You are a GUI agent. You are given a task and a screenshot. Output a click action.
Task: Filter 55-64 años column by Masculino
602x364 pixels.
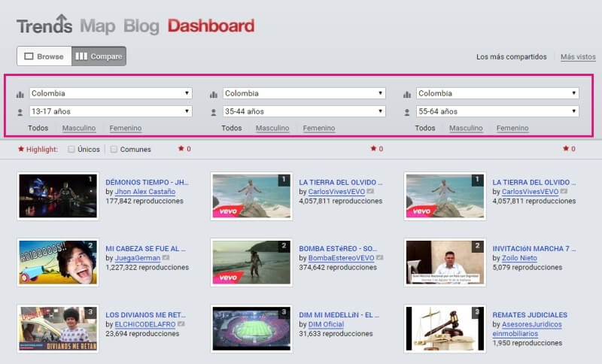coord(466,128)
